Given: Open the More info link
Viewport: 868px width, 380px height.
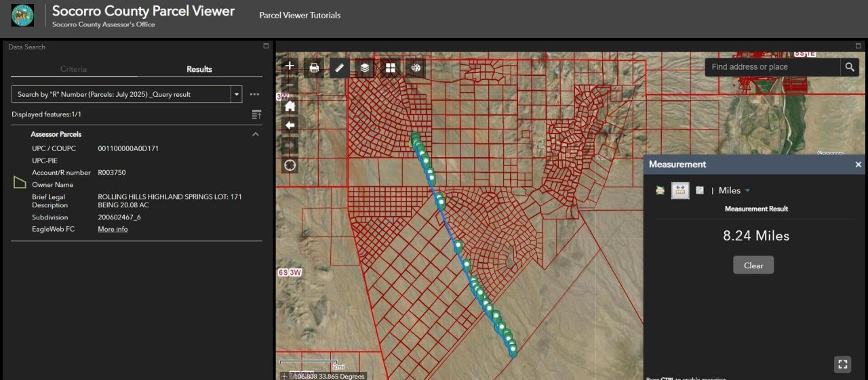Looking at the screenshot, I should click(x=113, y=229).
